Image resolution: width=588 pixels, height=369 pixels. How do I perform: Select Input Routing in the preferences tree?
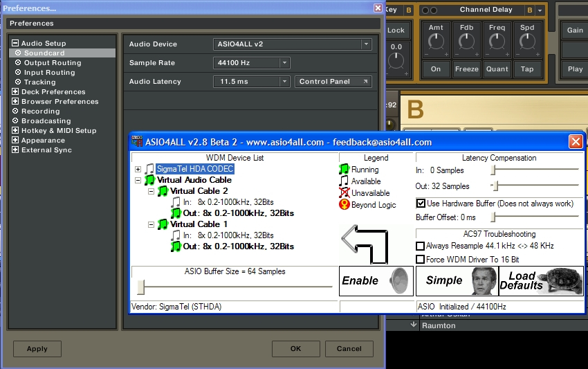(x=49, y=73)
